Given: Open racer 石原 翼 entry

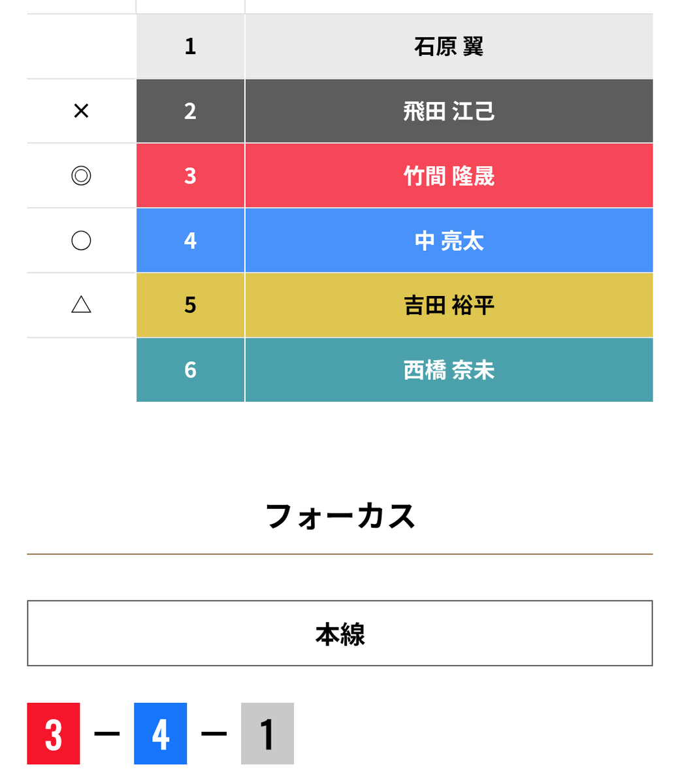Looking at the screenshot, I should [449, 46].
